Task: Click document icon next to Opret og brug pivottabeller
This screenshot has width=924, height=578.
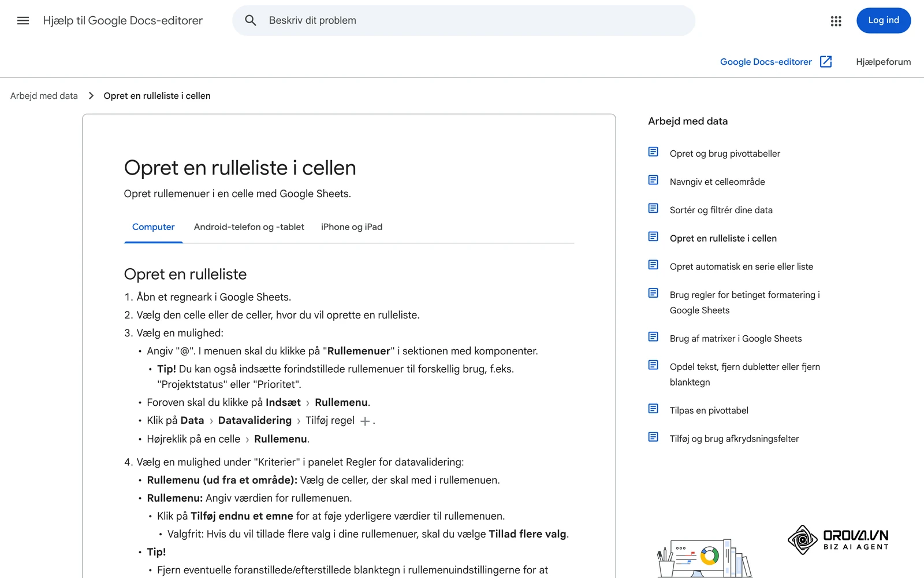Action: [x=653, y=152]
